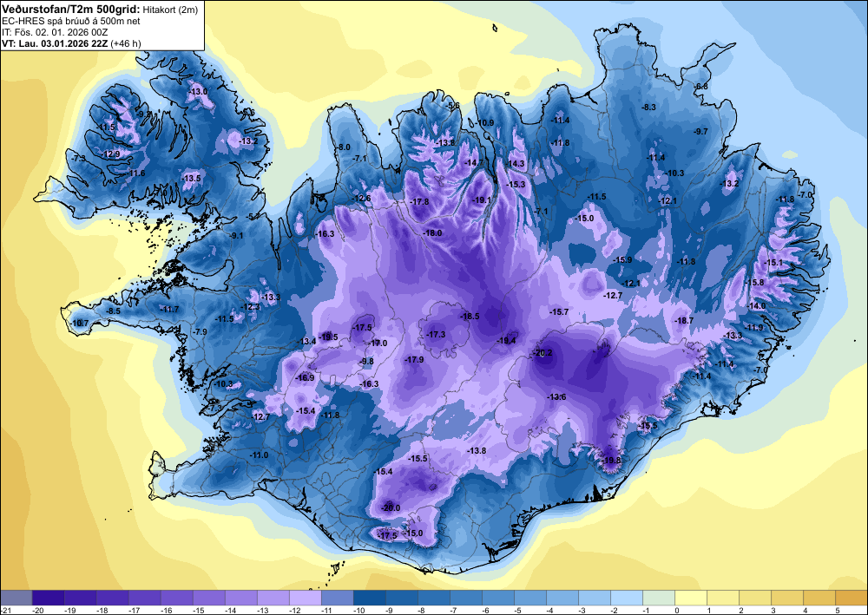Click the 'Veðurstofan/T2m 500grid:' title text
Viewport: 868px width, 615px height.
(x=71, y=9)
